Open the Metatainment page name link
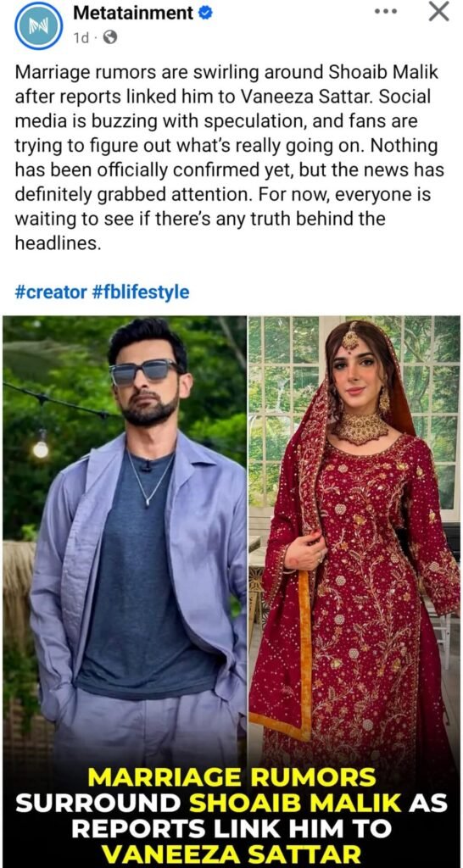The width and height of the screenshot is (463, 868). 133,13
